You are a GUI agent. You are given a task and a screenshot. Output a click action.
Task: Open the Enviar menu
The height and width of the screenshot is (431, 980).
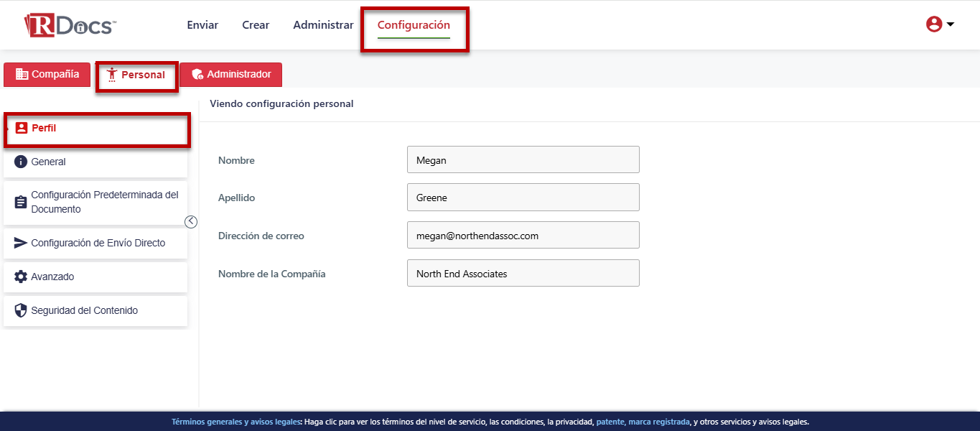click(202, 25)
